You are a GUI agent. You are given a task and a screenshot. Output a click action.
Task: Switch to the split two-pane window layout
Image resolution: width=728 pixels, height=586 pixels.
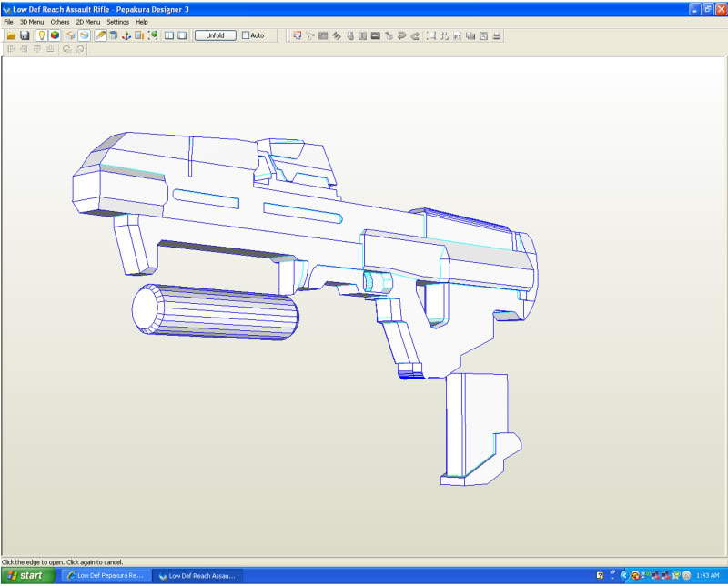click(x=169, y=35)
